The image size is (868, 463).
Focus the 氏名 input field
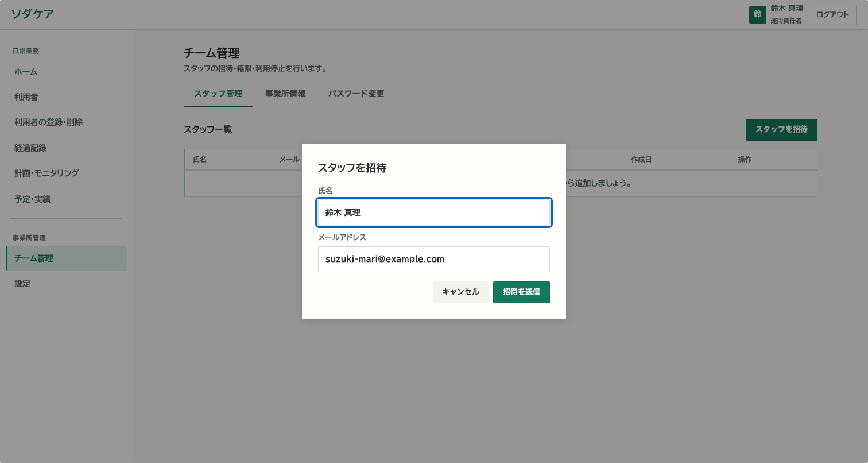click(434, 213)
